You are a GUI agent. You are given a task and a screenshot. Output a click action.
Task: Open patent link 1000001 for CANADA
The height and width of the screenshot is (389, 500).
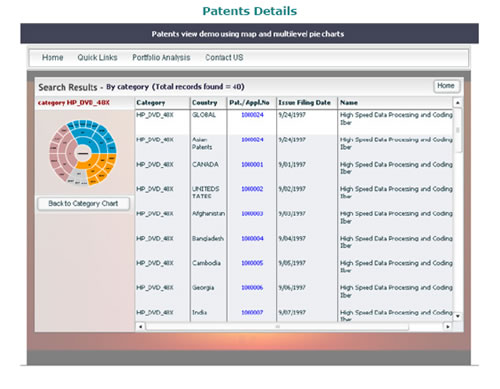[252, 164]
